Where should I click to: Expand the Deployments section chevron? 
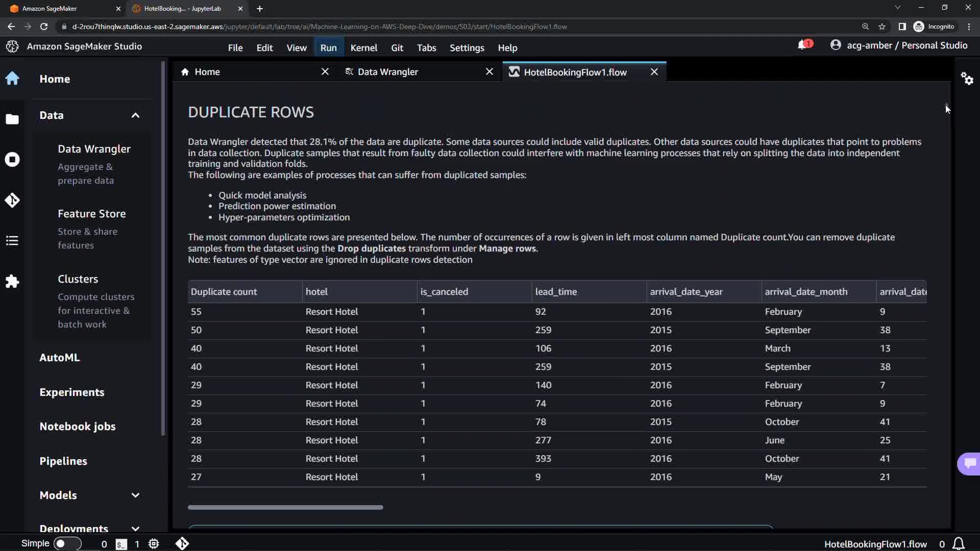coord(135,529)
